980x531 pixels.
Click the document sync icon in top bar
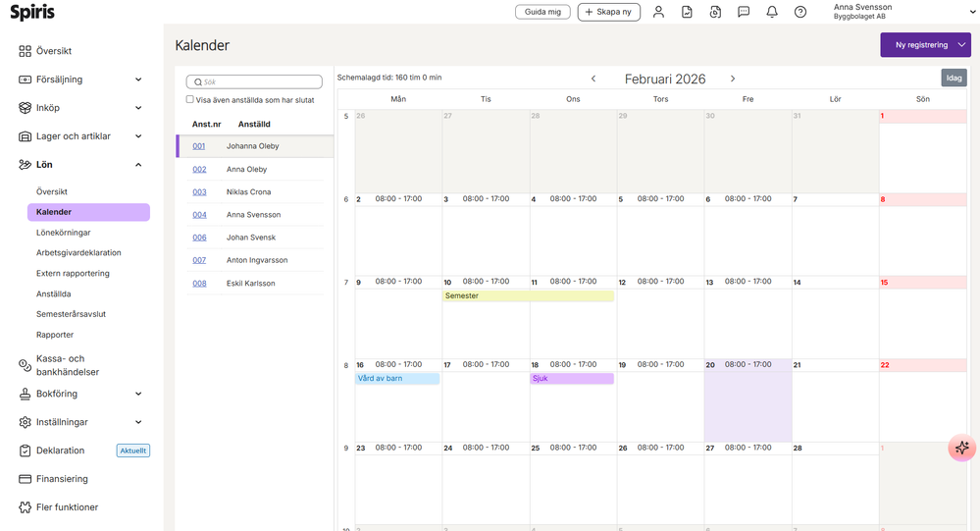tap(715, 12)
